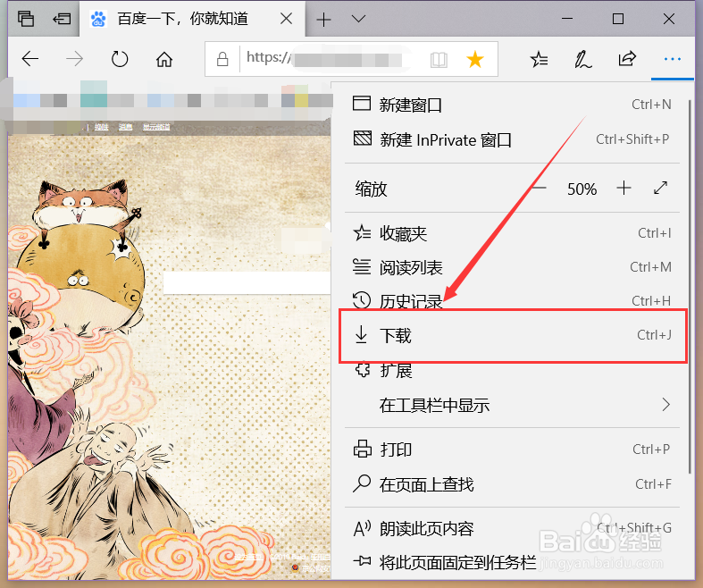
Task: Select 朗读此页内容 menu item
Action: [x=512, y=529]
